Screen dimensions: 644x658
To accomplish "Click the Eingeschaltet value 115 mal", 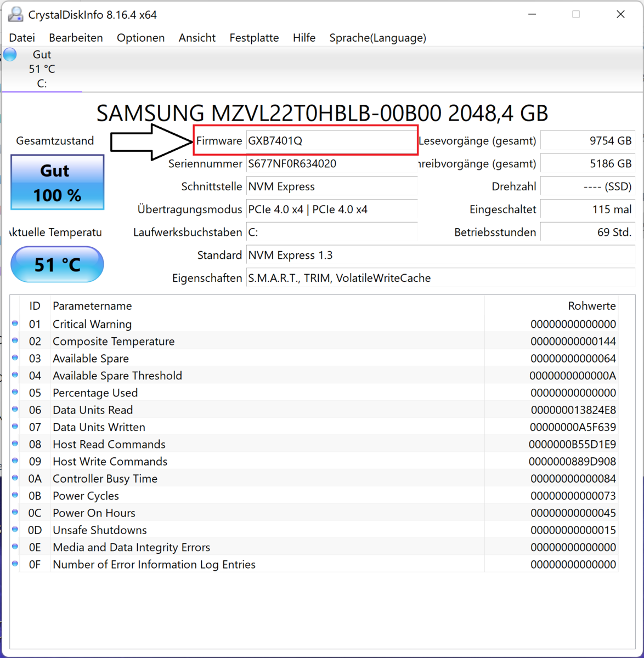I will pos(588,209).
